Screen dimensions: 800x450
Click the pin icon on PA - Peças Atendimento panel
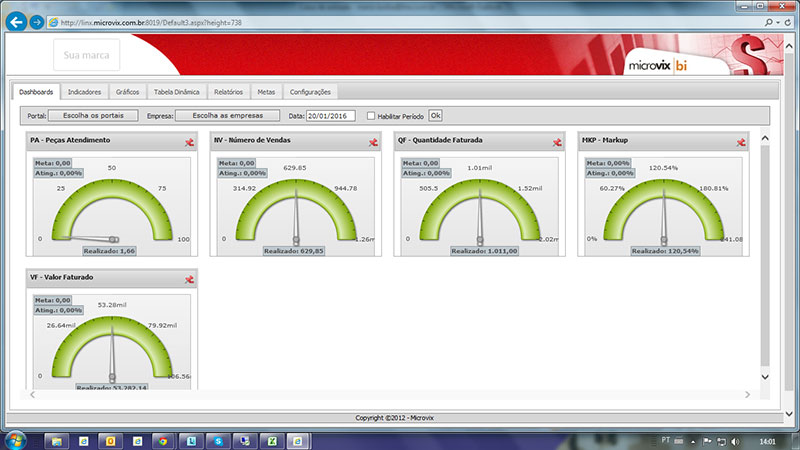tap(189, 143)
